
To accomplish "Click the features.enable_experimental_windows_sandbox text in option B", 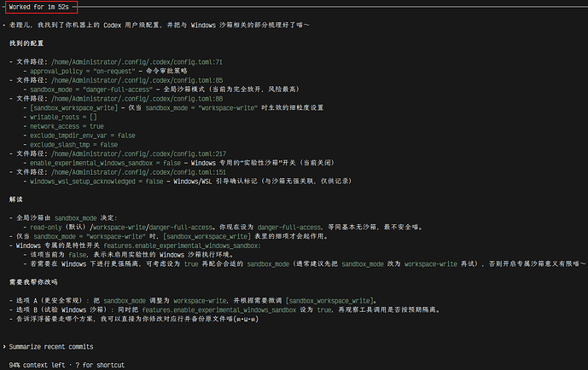I will (219, 310).
